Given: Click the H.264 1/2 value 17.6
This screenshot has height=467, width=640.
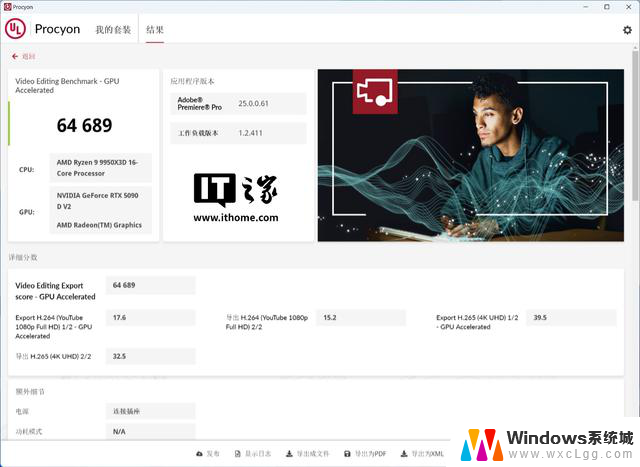Looking at the screenshot, I should click(x=151, y=317).
